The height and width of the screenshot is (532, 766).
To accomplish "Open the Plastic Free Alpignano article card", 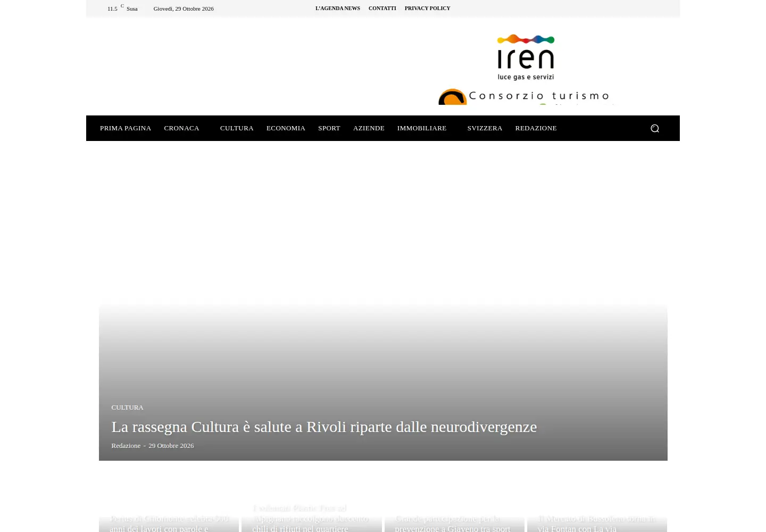I will click(x=311, y=518).
